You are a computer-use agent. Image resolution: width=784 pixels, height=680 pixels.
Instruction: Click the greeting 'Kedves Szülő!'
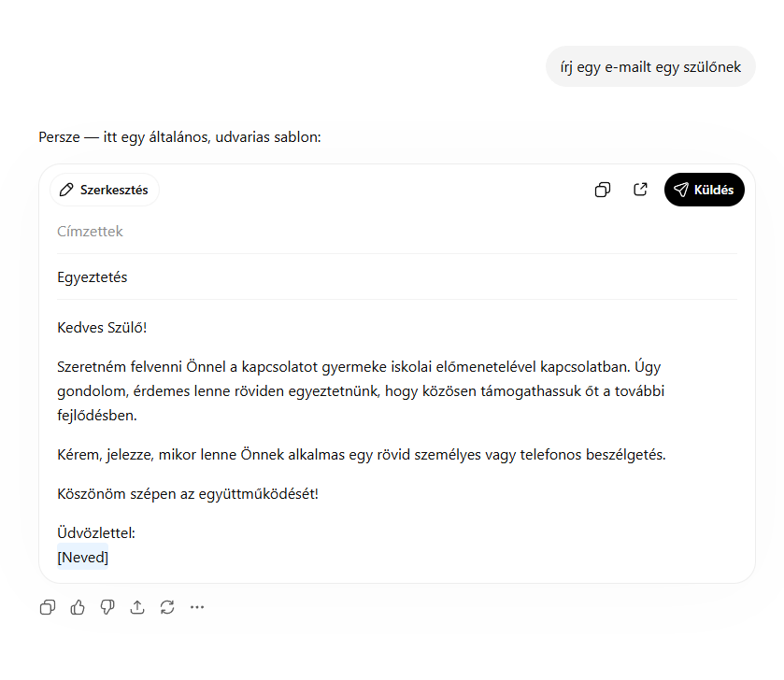coord(102,328)
